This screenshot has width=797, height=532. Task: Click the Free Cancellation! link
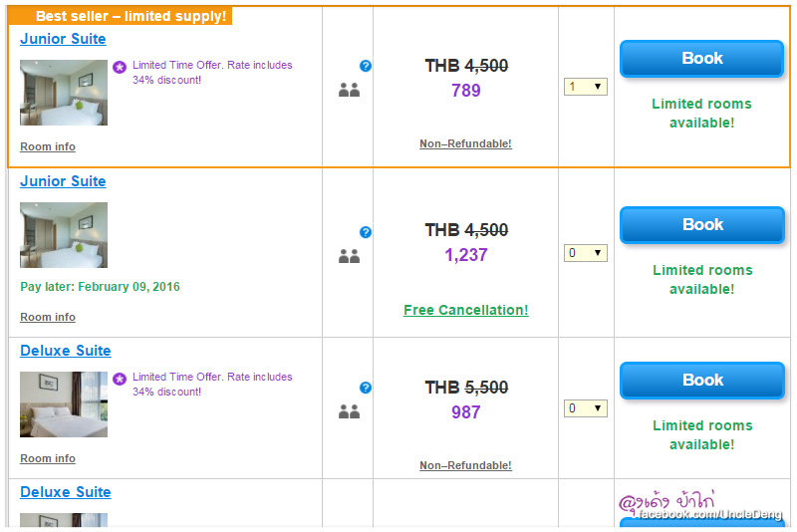point(466,310)
